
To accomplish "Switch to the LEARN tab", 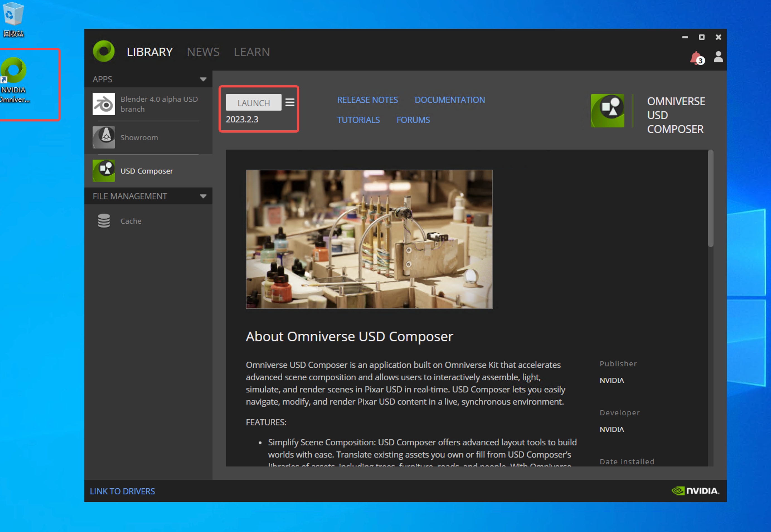I will tap(252, 52).
